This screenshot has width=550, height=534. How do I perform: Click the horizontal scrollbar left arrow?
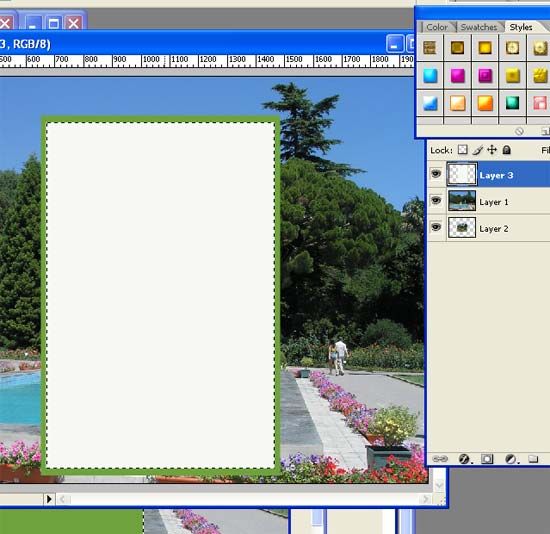[x=63, y=499]
